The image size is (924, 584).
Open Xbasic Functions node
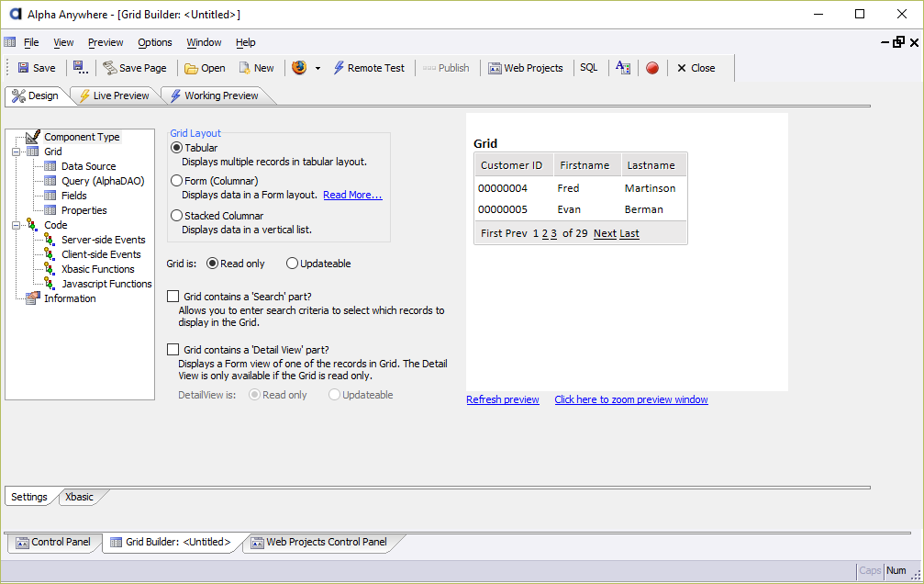coord(98,270)
